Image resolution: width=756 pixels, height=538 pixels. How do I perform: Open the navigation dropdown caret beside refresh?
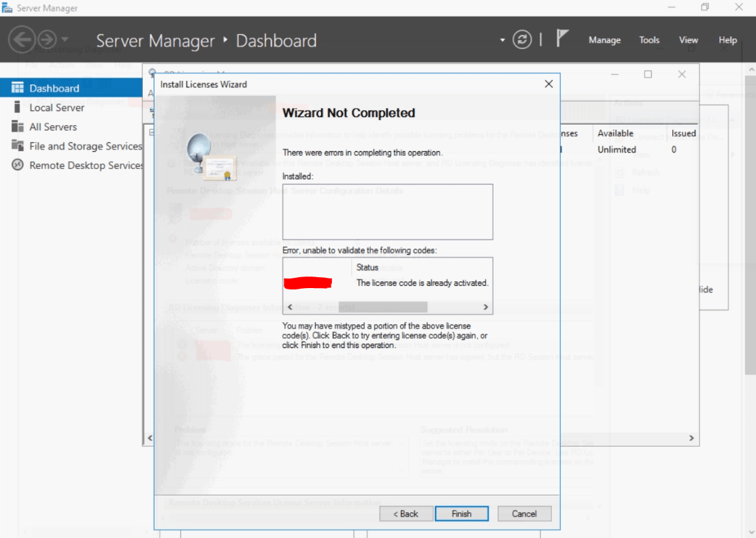click(x=502, y=39)
